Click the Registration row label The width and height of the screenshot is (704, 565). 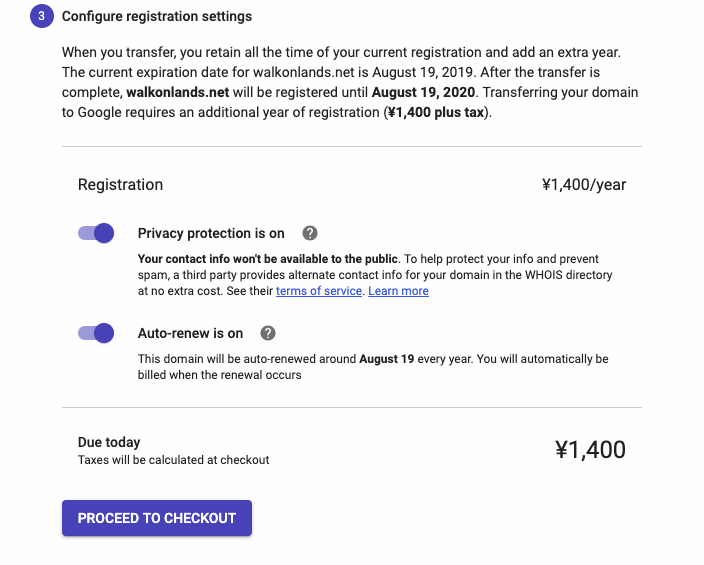(x=120, y=185)
